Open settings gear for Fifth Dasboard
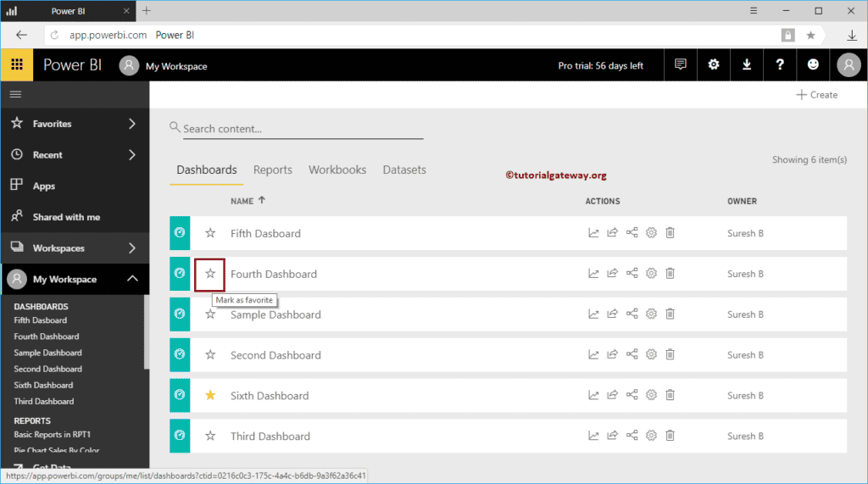The height and width of the screenshot is (484, 868). point(651,233)
